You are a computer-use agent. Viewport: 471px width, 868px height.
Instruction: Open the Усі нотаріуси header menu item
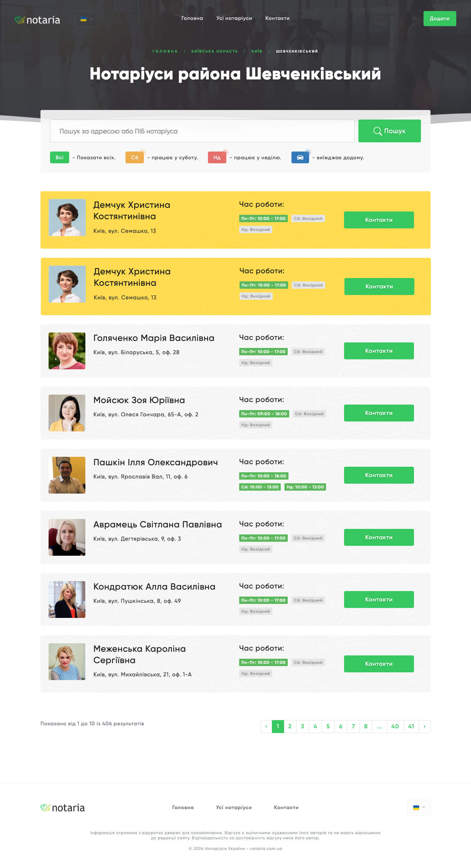[x=234, y=18]
